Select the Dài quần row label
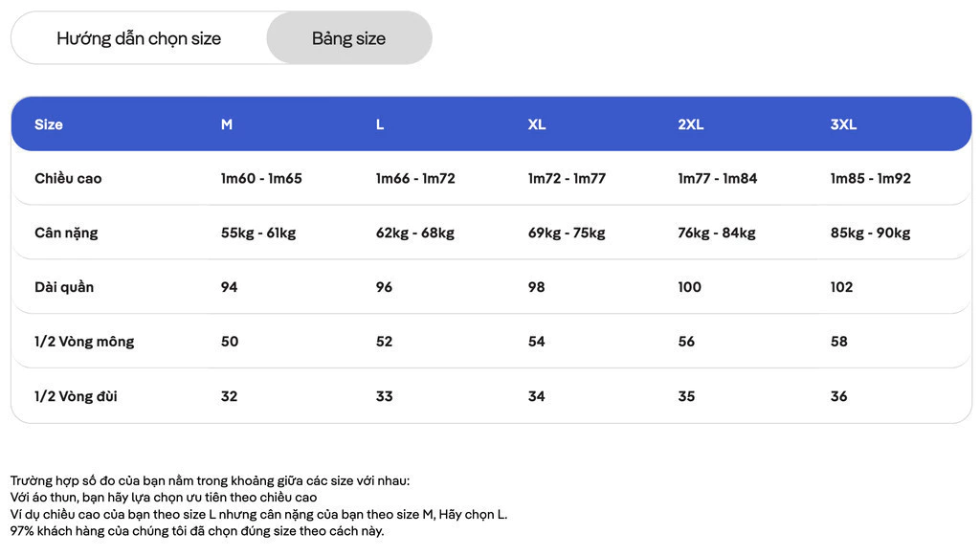980x556 pixels. pos(64,287)
